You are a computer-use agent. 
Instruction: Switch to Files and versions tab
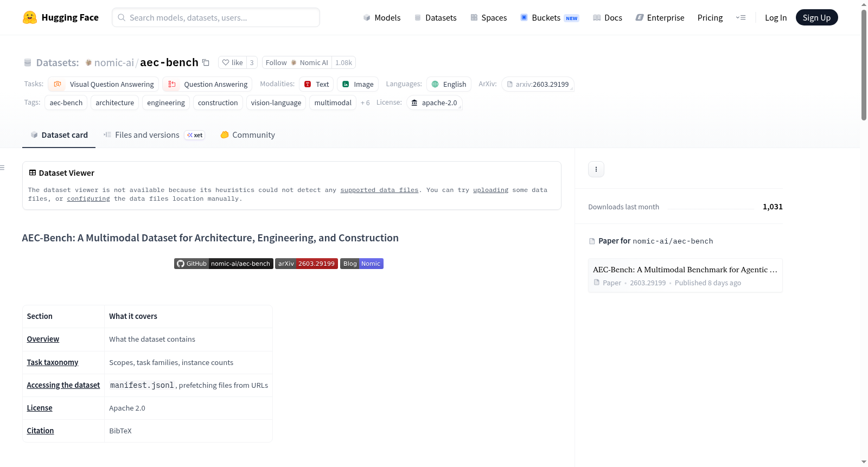click(x=154, y=135)
